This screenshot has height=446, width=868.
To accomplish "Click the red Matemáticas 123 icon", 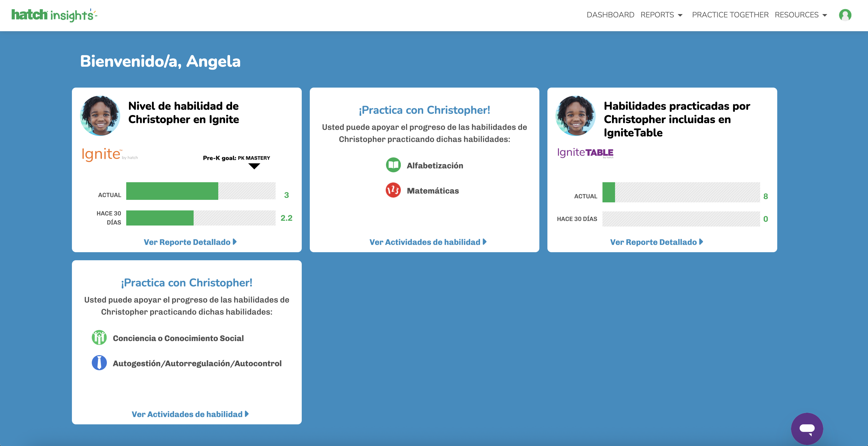I will coord(393,190).
